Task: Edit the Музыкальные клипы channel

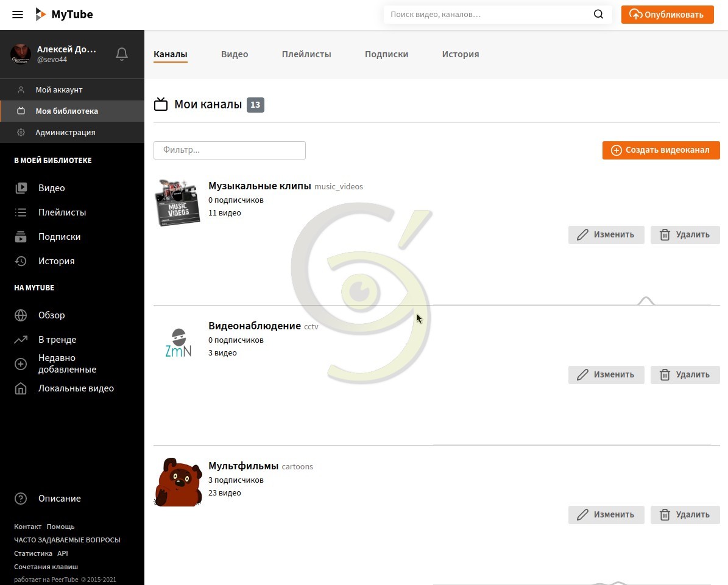Action: coord(606,235)
